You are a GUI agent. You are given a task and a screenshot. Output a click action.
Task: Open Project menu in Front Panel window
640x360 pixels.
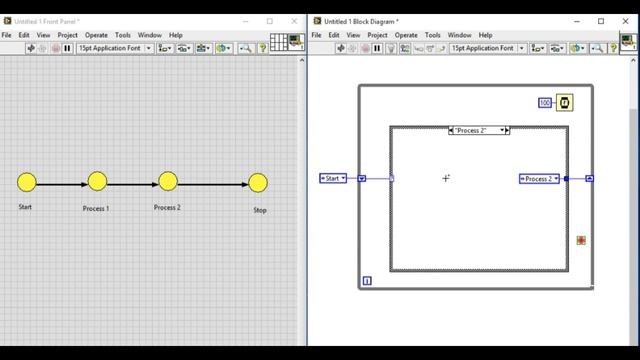coord(67,35)
